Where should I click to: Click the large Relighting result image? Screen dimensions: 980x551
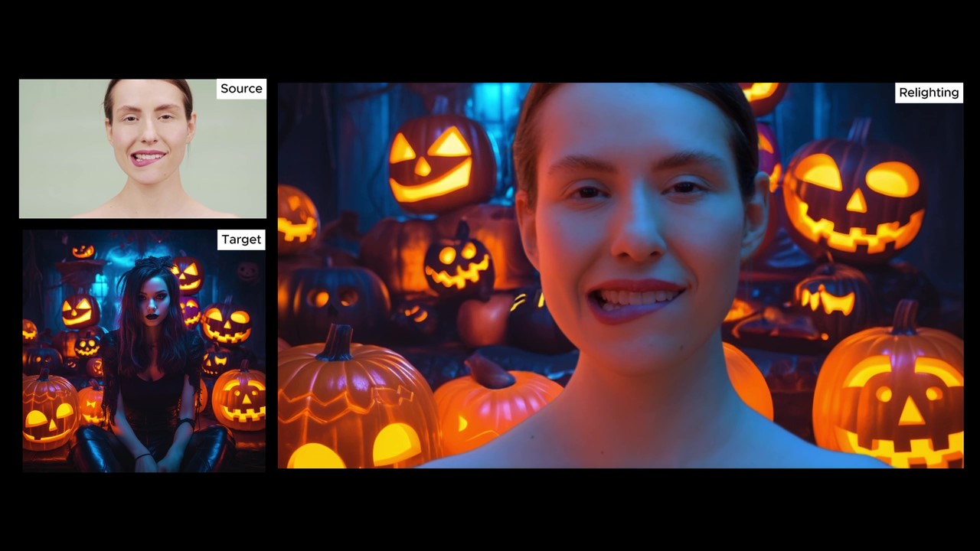pos(620,275)
